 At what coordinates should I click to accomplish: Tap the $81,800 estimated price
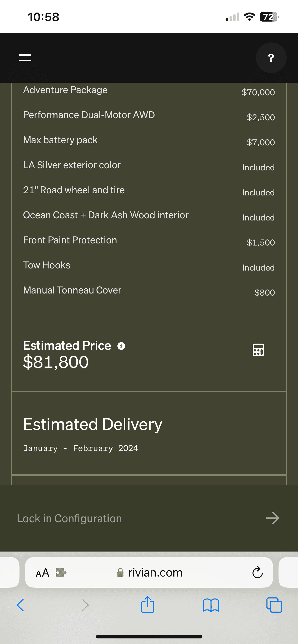[56, 362]
